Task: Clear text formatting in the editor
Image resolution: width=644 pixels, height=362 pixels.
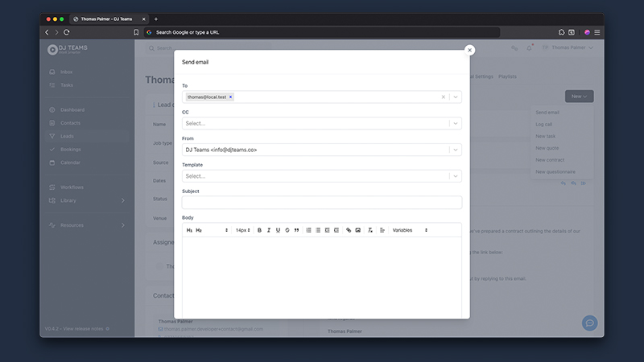Action: [x=370, y=230]
